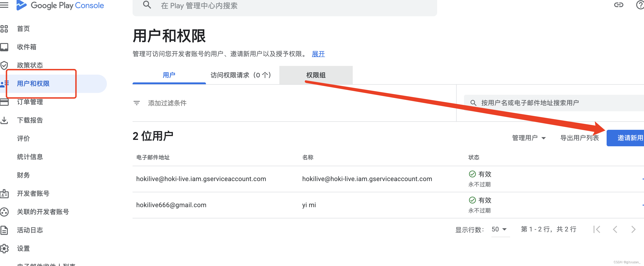Click the 电子邮件地址 column header

(153, 157)
